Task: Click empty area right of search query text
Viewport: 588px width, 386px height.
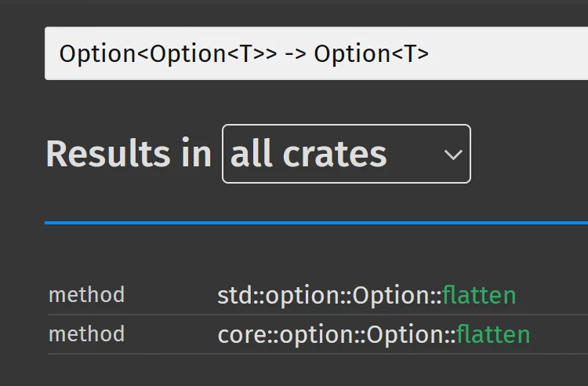Action: click(x=510, y=53)
